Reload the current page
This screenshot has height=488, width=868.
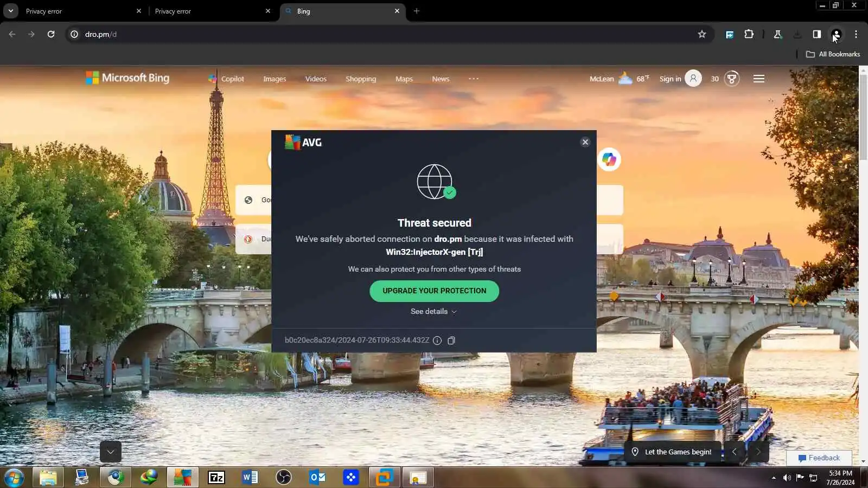click(x=51, y=34)
